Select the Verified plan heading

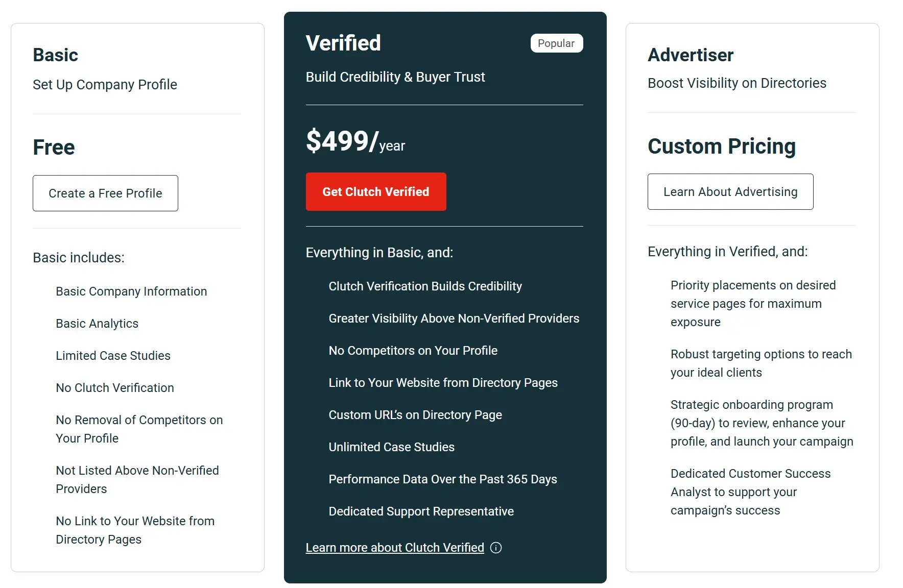pyautogui.click(x=343, y=43)
